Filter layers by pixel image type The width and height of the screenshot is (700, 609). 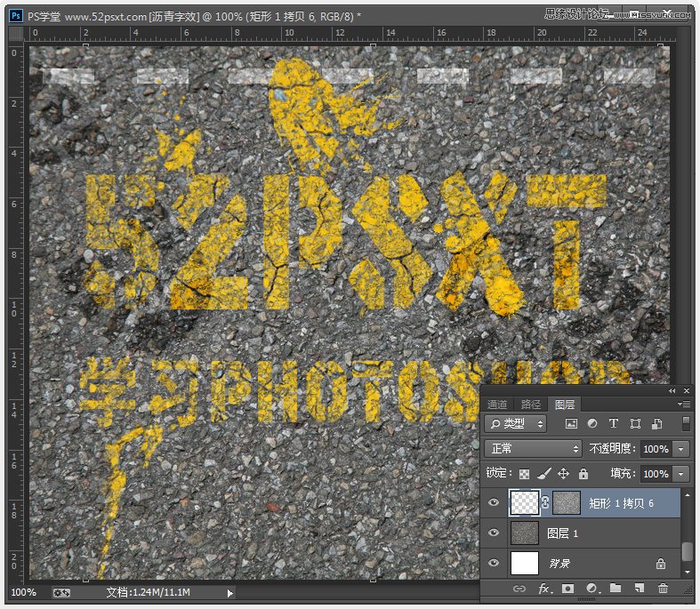pyautogui.click(x=571, y=423)
